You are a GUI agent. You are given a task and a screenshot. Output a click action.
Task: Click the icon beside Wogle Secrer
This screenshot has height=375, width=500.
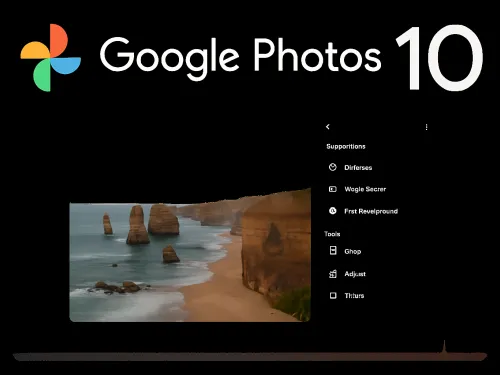[x=333, y=189]
